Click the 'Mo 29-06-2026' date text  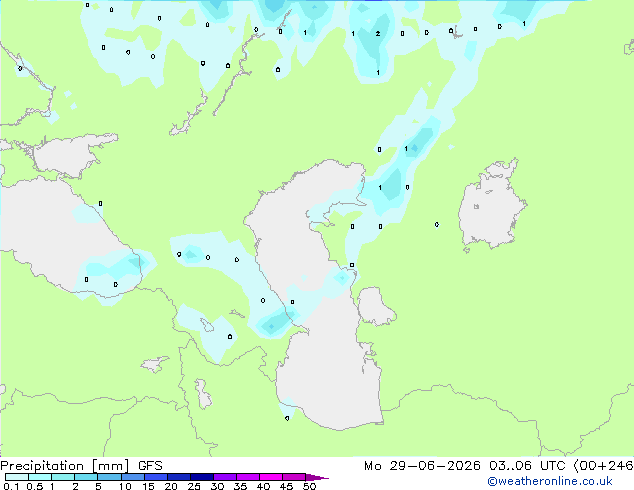pos(422,466)
